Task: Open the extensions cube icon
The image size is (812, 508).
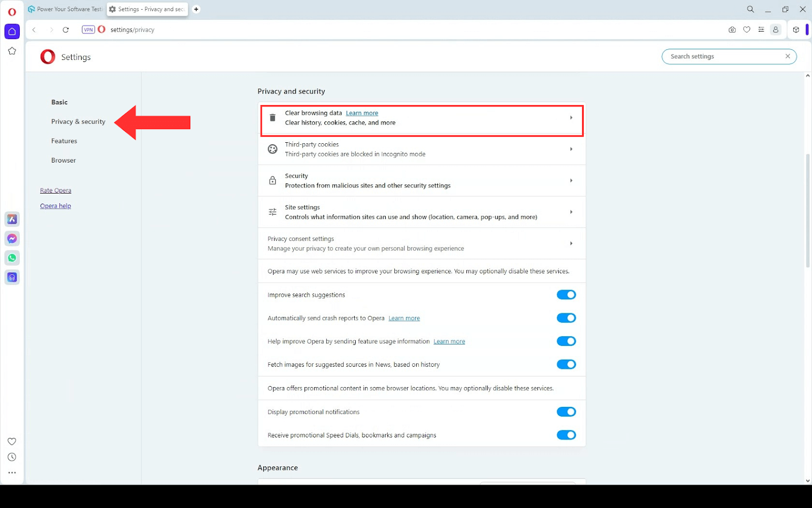Action: pyautogui.click(x=796, y=30)
